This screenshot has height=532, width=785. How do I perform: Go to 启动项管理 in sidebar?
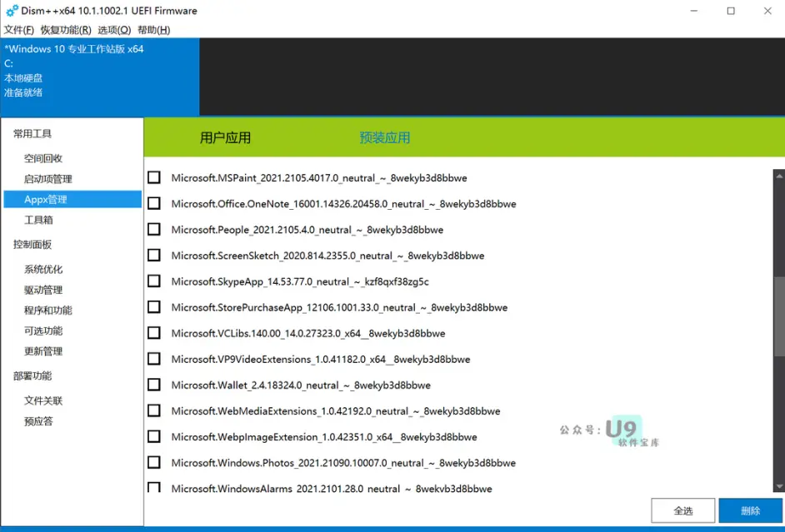(48, 179)
